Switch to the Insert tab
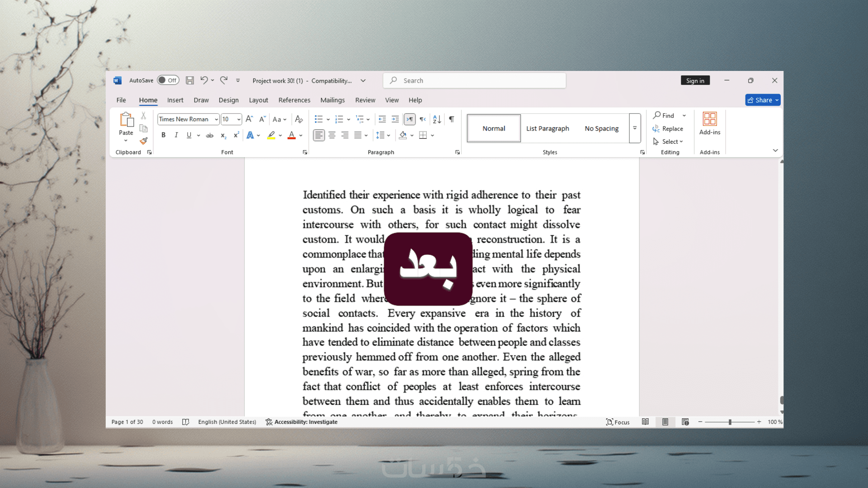Image resolution: width=868 pixels, height=488 pixels. pos(175,100)
